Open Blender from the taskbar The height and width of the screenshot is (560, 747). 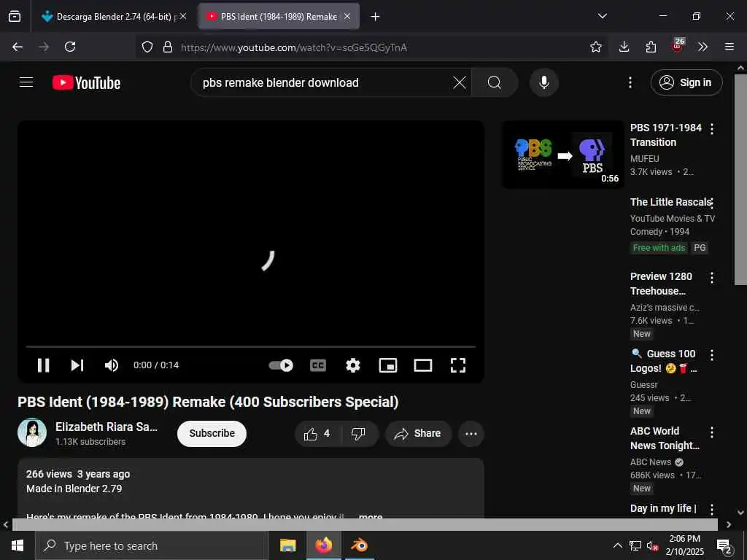[359, 545]
